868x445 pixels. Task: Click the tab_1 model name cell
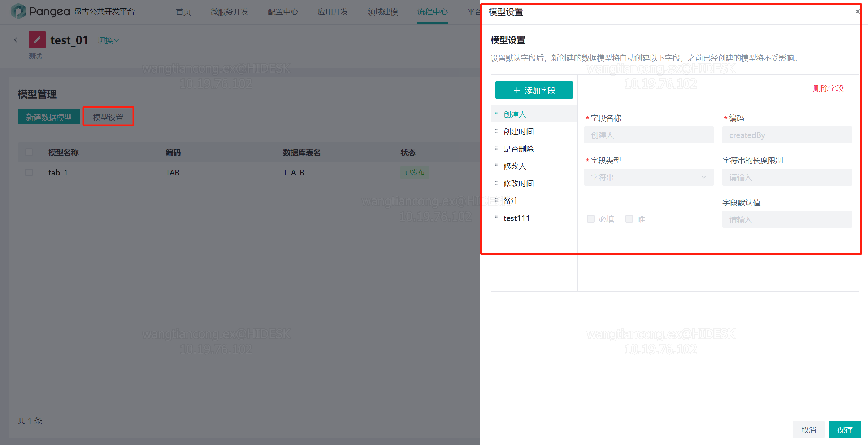pyautogui.click(x=58, y=173)
